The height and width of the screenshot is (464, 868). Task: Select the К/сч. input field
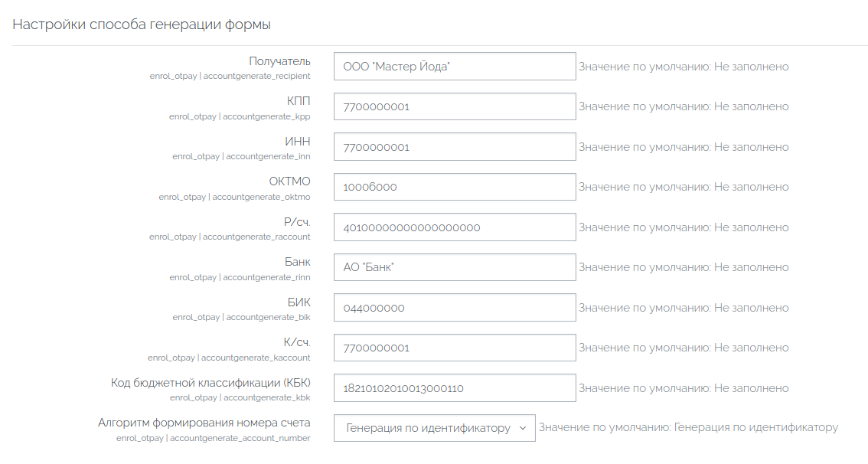[x=454, y=348]
